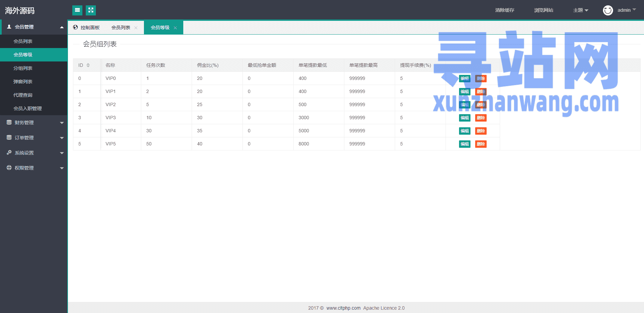This screenshot has height=313, width=644.
Task: Toggle the sidebar menu hamburger icon
Action: [77, 10]
